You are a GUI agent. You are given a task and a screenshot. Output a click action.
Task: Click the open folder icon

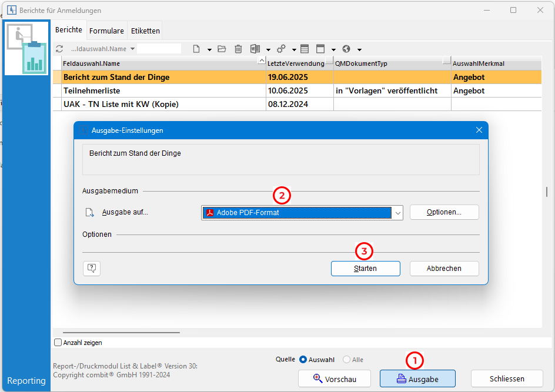tap(222, 49)
